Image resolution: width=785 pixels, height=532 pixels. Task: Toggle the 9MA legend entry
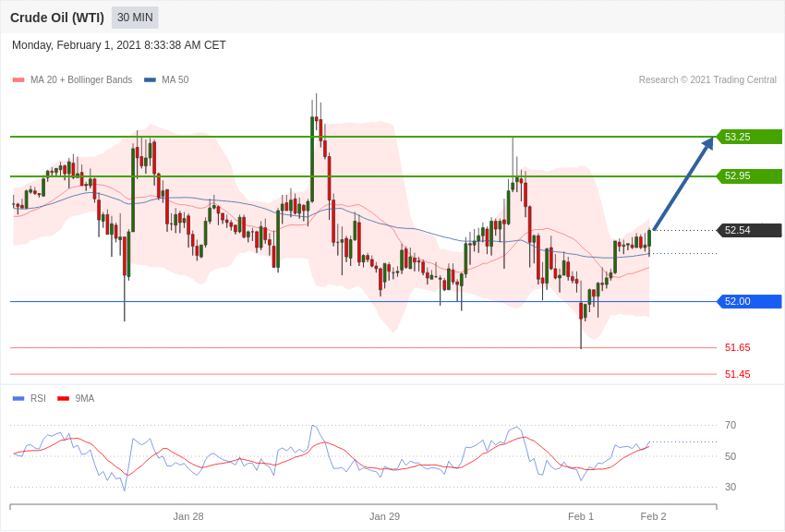(76, 398)
